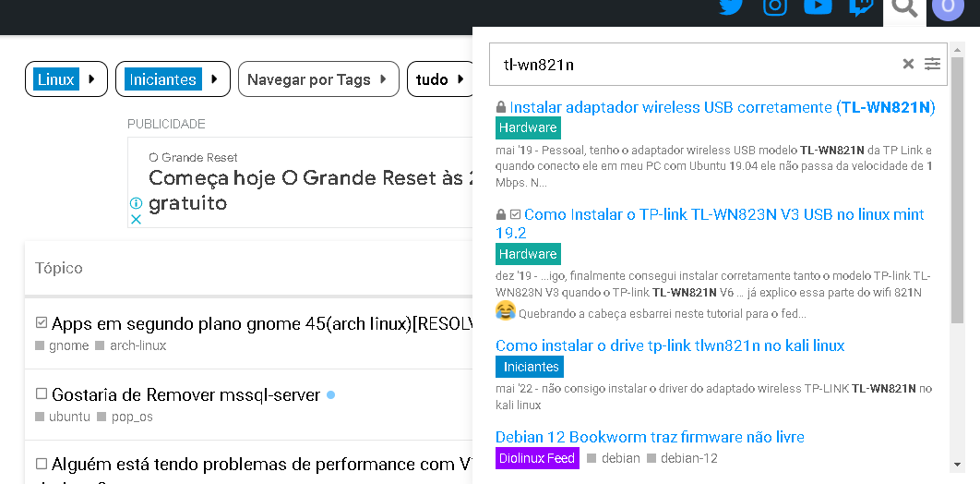The height and width of the screenshot is (484, 980).
Task: Expand Navegar por Tags dropdown
Action: click(318, 79)
